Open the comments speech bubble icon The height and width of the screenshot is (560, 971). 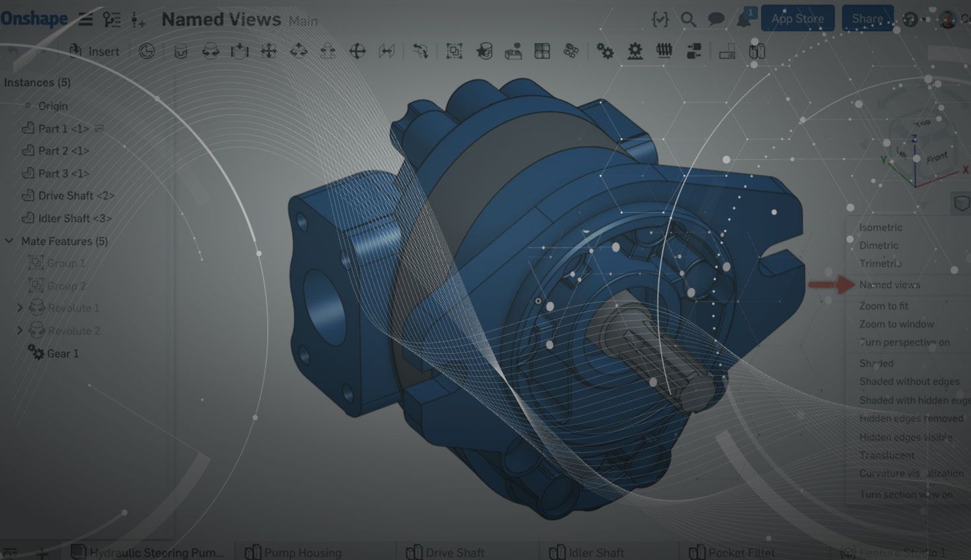[x=716, y=20]
